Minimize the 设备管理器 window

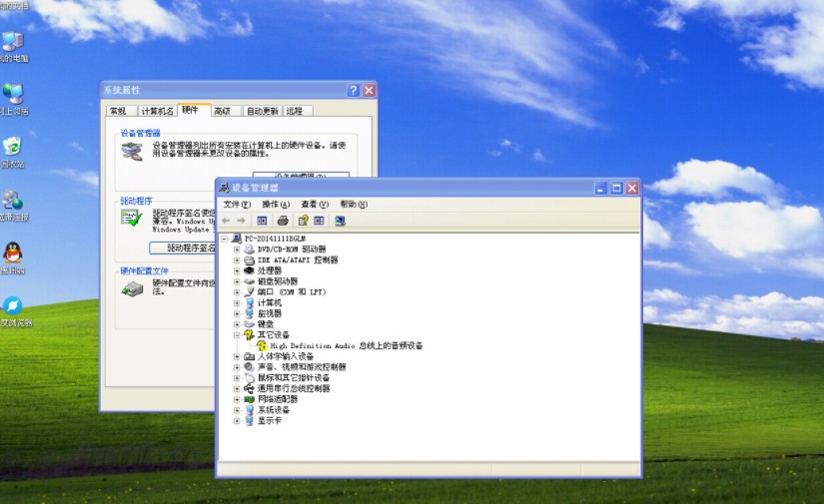(x=601, y=188)
